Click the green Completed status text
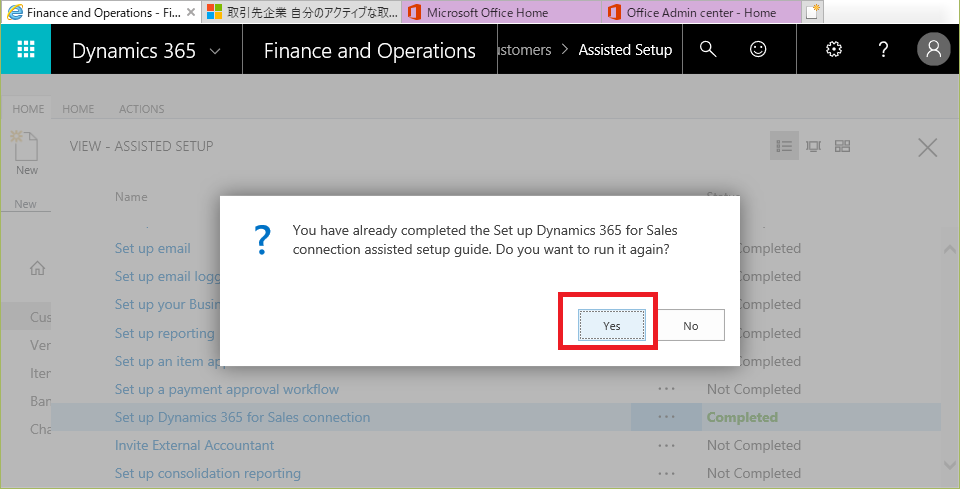Screen dimensions: 960x489 pyautogui.click(x=742, y=417)
